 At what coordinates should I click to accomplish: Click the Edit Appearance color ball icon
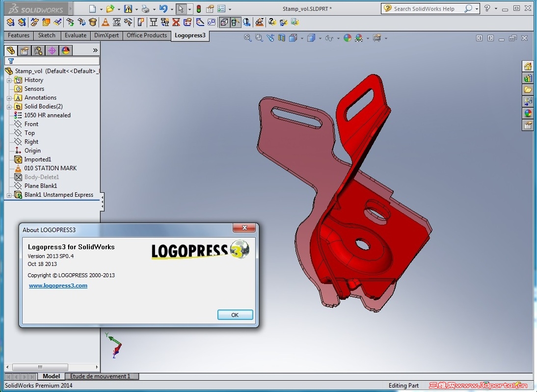[x=347, y=38]
